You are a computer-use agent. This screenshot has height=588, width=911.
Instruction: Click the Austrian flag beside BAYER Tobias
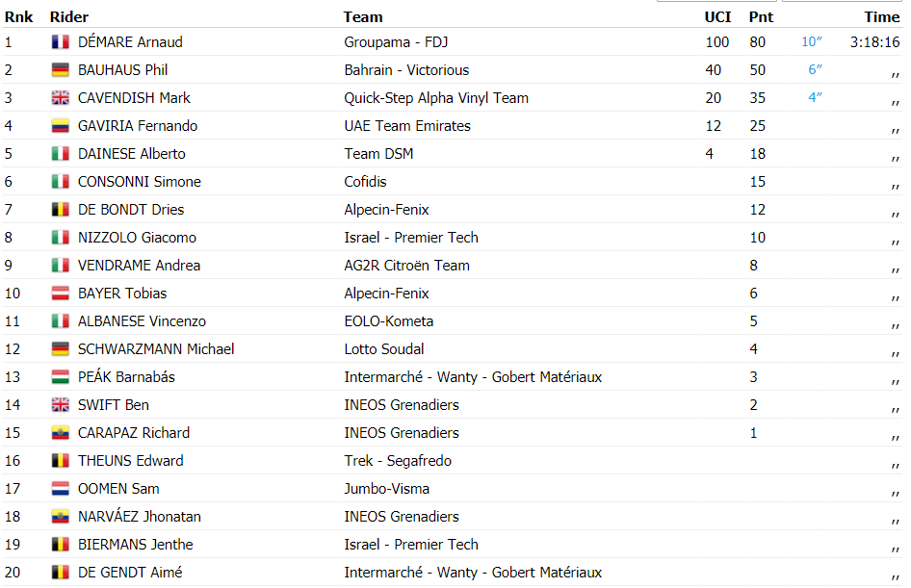(61, 294)
